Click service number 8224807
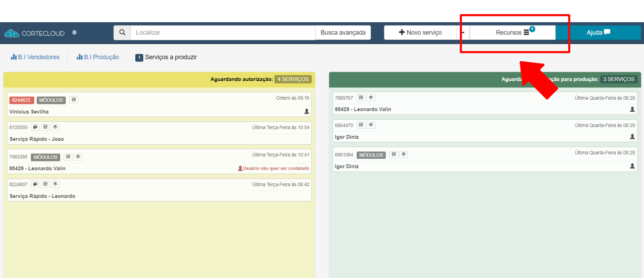The height and width of the screenshot is (278, 644). [x=19, y=184]
